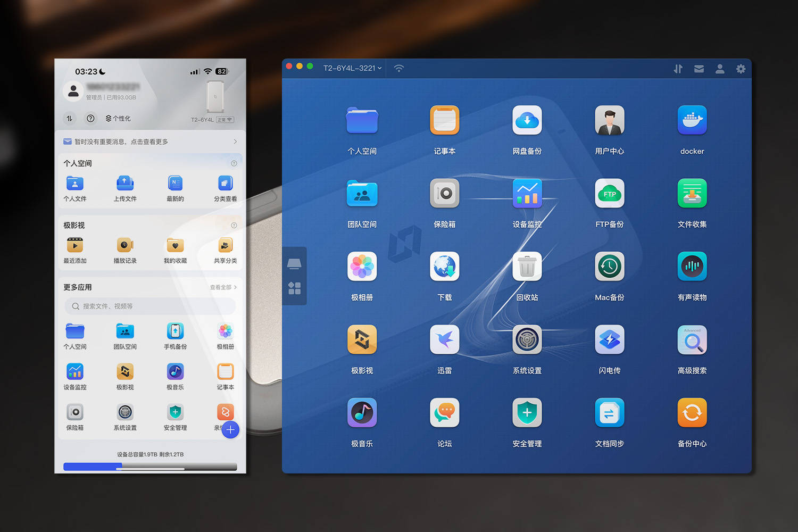Open the 回收站 recycle bin
Image resolution: width=798 pixels, height=532 pixels.
(x=527, y=267)
